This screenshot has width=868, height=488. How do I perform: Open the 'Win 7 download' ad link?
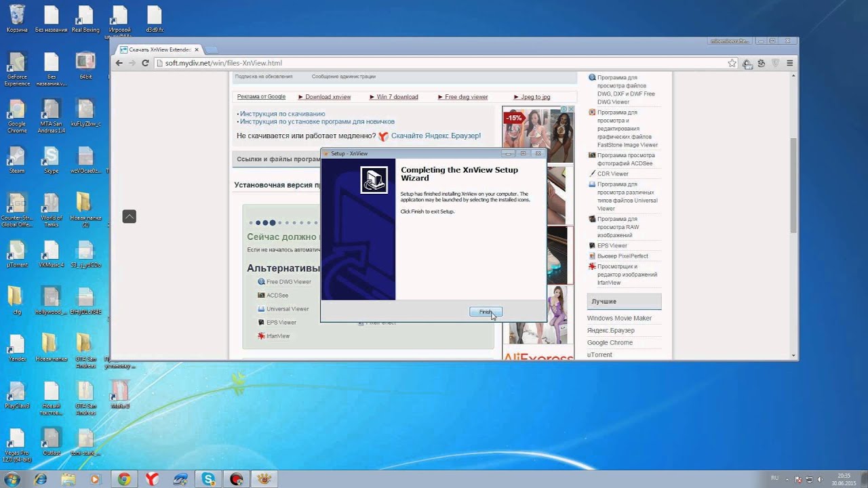[x=397, y=97]
